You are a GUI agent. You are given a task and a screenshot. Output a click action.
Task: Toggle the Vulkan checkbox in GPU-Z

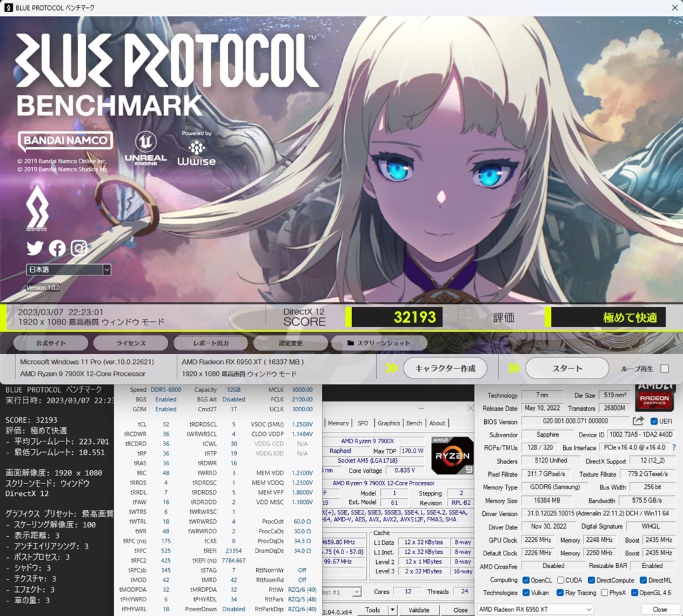point(526,593)
